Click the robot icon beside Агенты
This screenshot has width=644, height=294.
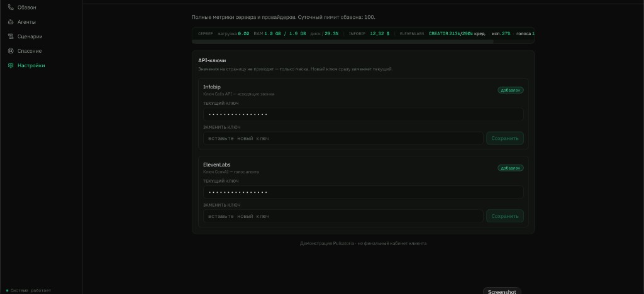click(11, 22)
